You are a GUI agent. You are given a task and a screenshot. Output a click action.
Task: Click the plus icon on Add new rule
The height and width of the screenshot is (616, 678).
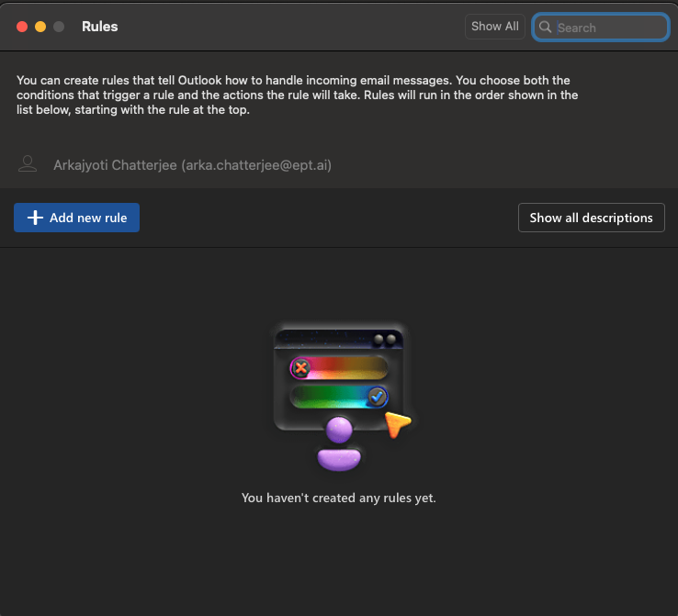click(36, 218)
